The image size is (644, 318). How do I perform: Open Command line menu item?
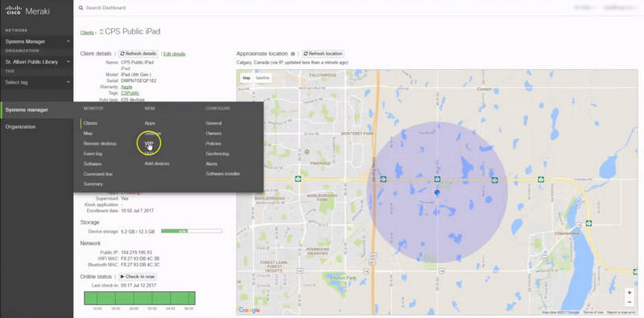click(97, 174)
